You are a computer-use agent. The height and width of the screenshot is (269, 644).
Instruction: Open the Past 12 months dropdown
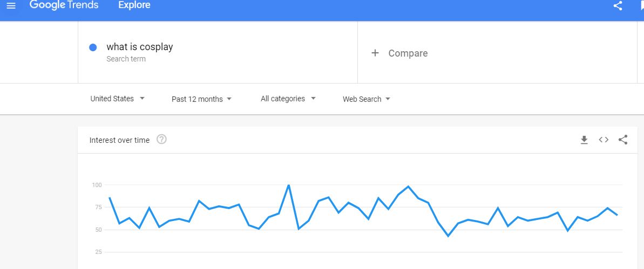202,99
